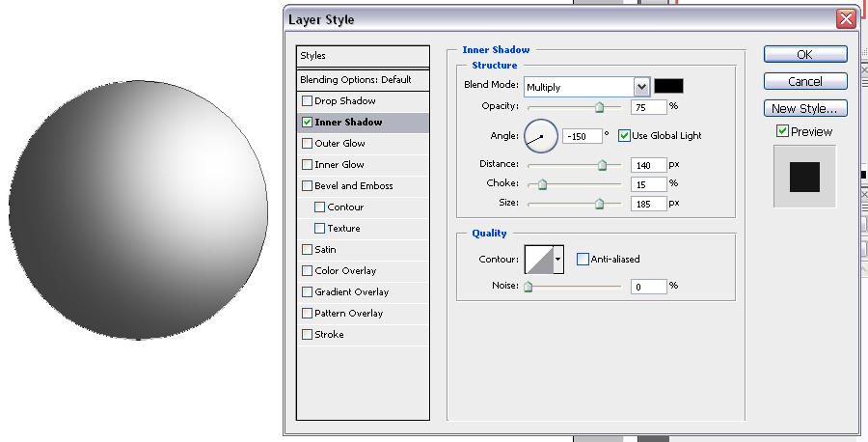Enable the Bevel and Emboss checkbox
The image size is (868, 442).
coord(307,185)
